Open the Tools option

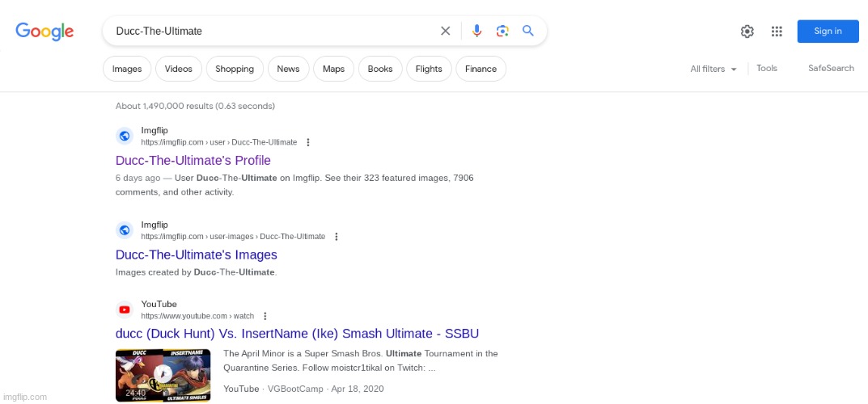767,69
